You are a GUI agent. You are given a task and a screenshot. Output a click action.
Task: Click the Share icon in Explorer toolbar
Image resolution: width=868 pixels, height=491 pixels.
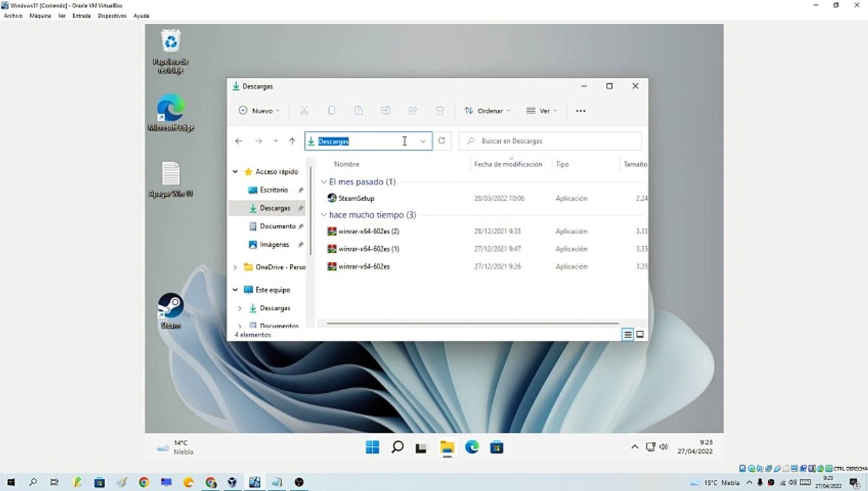click(413, 110)
